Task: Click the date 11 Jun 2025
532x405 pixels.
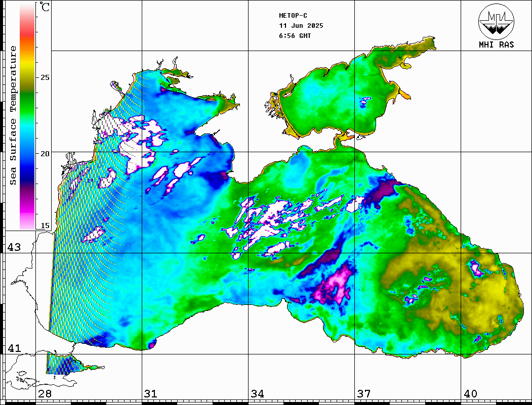Action: coord(301,26)
